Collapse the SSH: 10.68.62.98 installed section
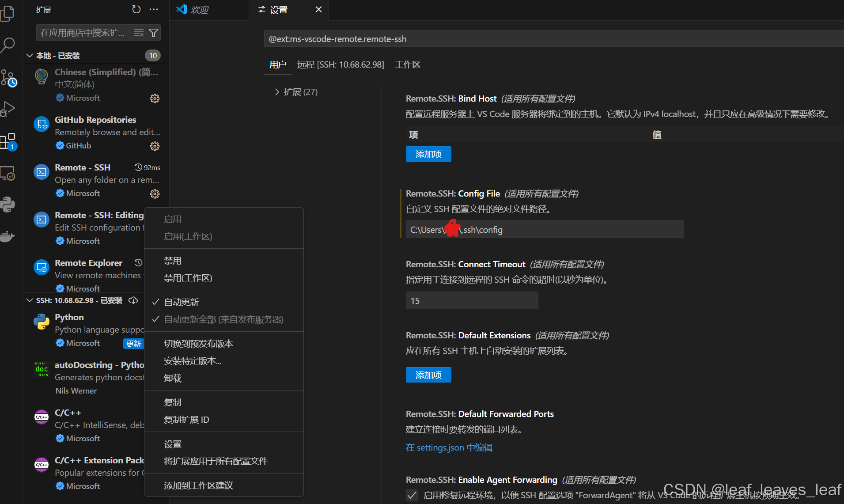 click(30, 300)
